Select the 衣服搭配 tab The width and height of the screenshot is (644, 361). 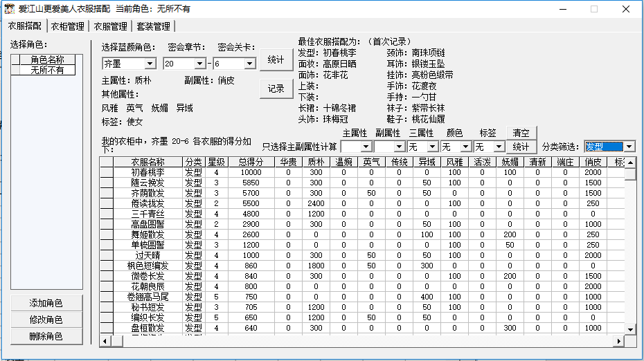click(x=25, y=26)
